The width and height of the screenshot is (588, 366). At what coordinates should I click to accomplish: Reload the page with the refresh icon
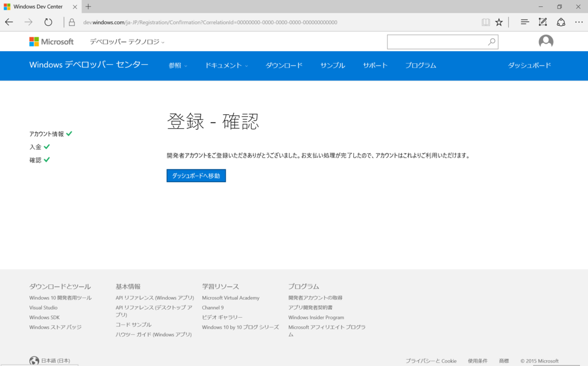[x=48, y=22]
